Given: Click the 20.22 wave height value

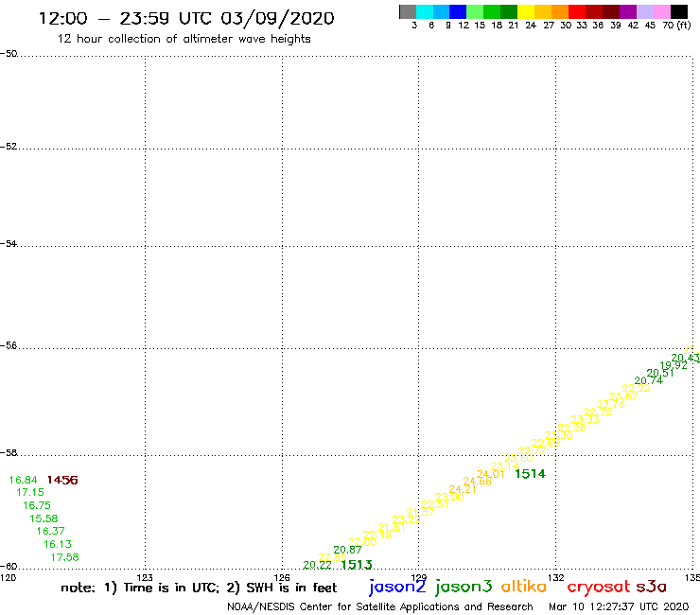Looking at the screenshot, I should coord(318,565).
